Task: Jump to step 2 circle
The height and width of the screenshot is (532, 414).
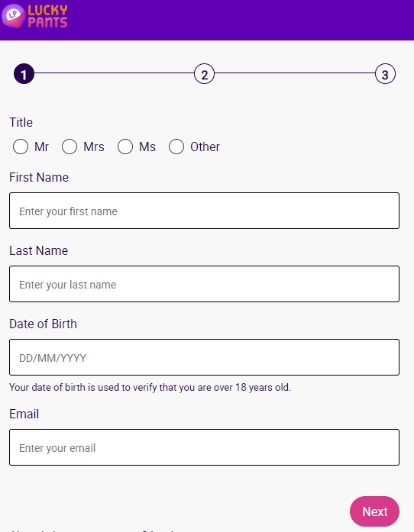Action: click(x=204, y=74)
